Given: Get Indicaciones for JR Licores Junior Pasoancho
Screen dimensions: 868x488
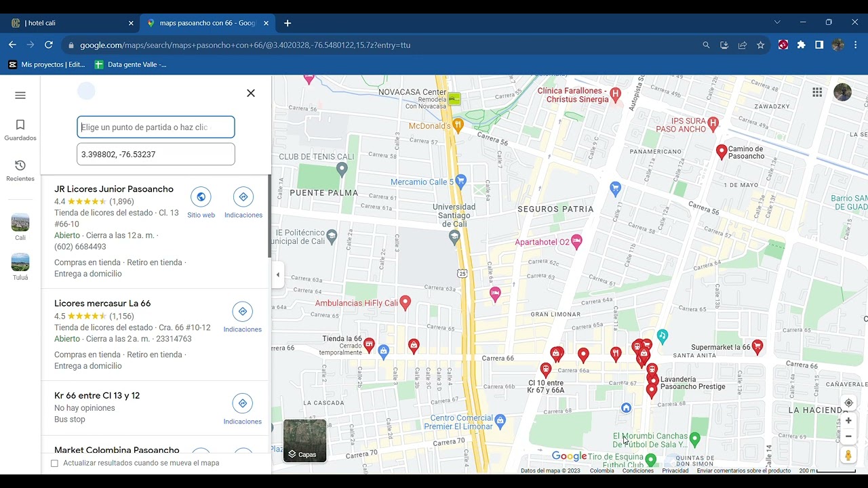Looking at the screenshot, I should coord(243,203).
